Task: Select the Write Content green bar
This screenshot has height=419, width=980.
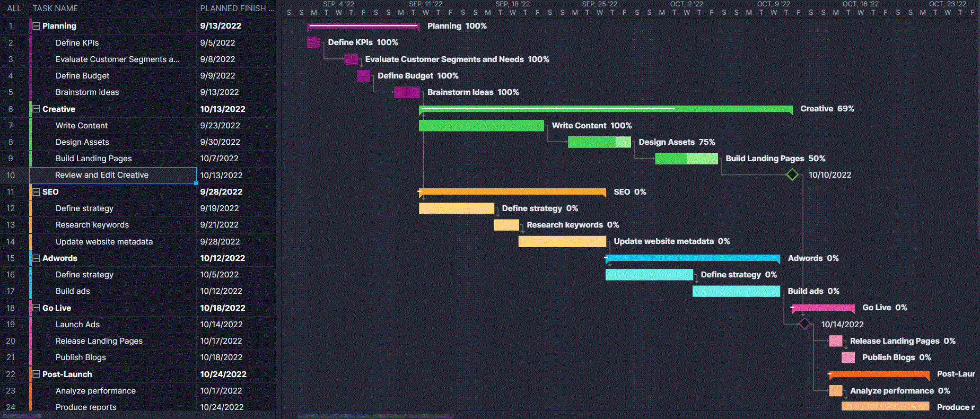Action: coord(481,126)
